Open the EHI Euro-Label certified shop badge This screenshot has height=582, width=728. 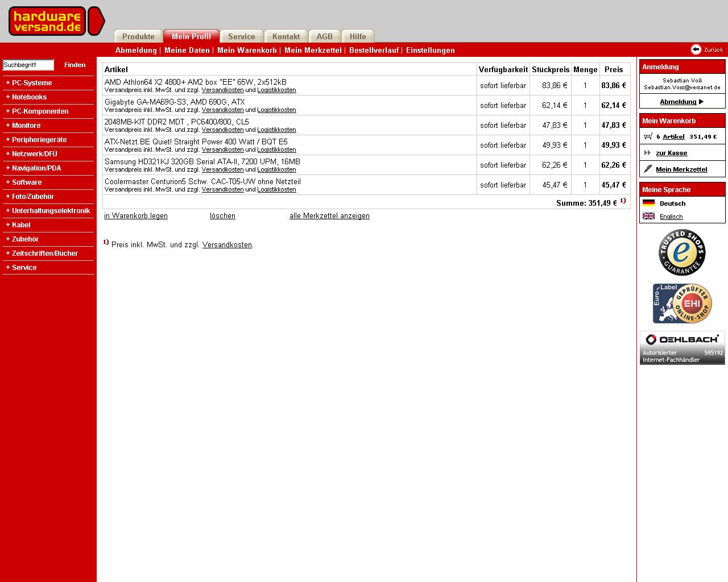(682, 304)
